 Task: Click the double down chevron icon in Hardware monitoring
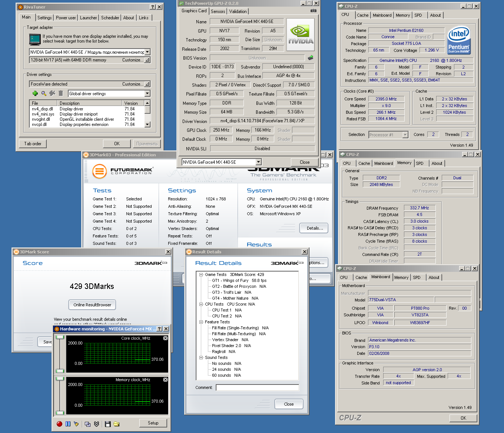[96, 424]
